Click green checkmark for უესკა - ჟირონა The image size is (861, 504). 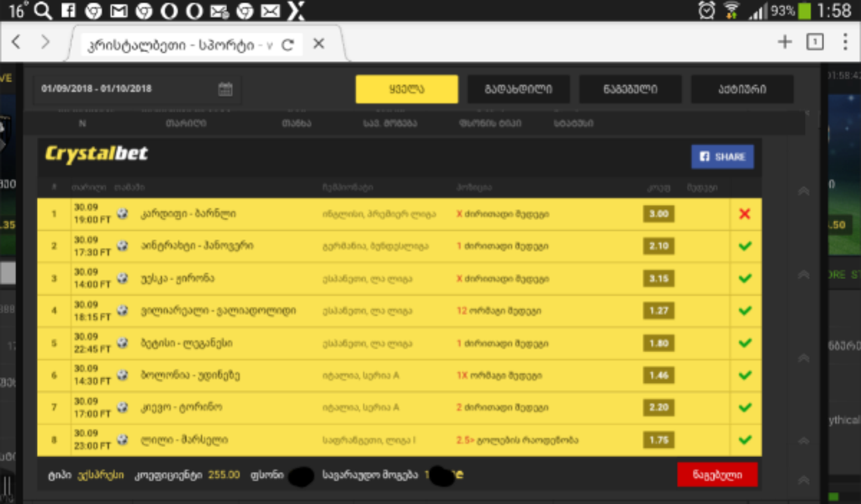coord(745,278)
